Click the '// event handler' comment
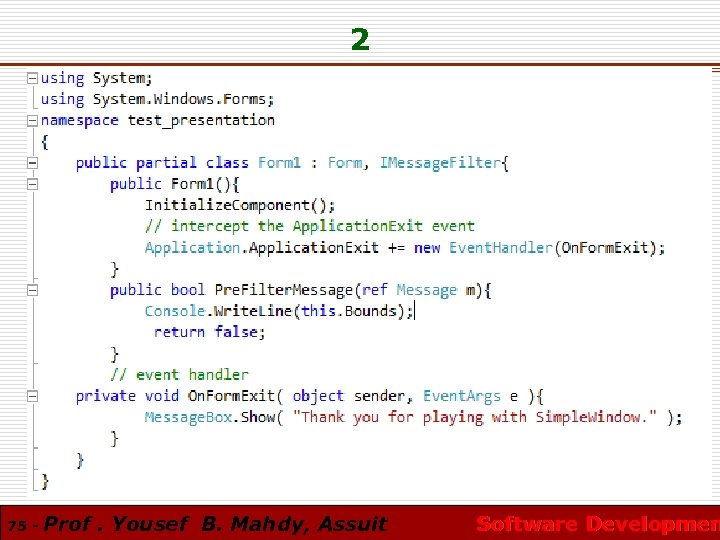 click(x=179, y=375)
